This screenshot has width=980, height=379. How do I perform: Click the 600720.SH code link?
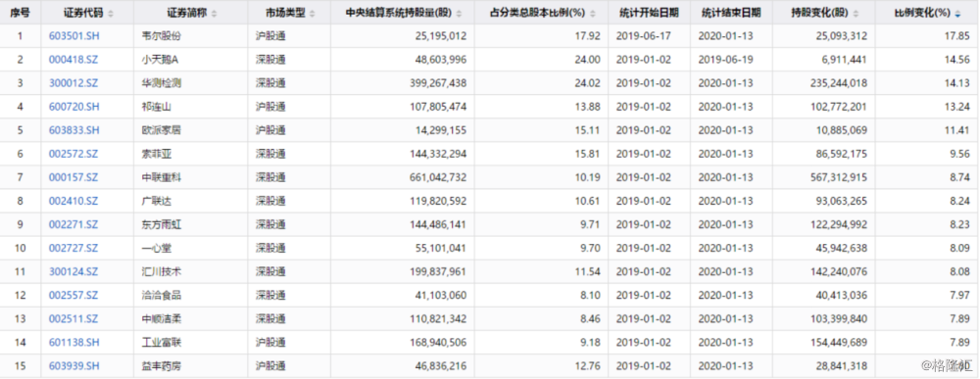[x=74, y=107]
